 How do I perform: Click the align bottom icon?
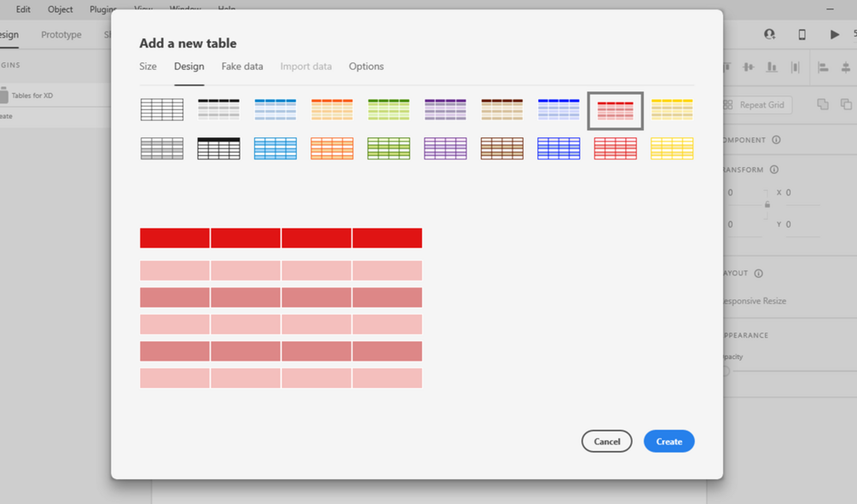click(772, 67)
